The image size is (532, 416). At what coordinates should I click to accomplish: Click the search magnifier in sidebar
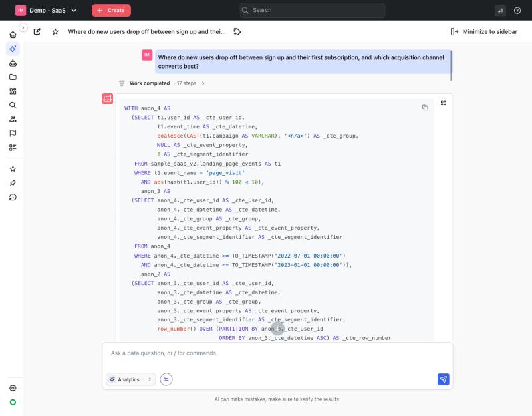point(13,105)
